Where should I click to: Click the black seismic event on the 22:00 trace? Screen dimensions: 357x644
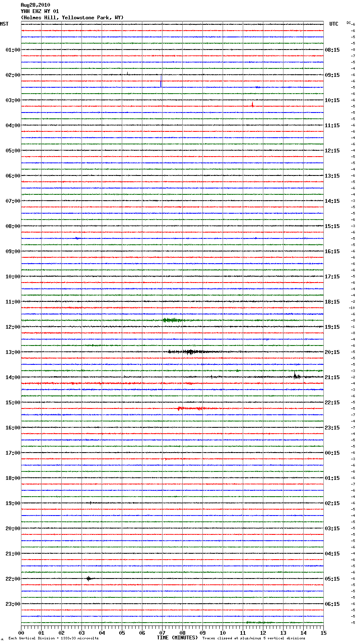coord(89,579)
